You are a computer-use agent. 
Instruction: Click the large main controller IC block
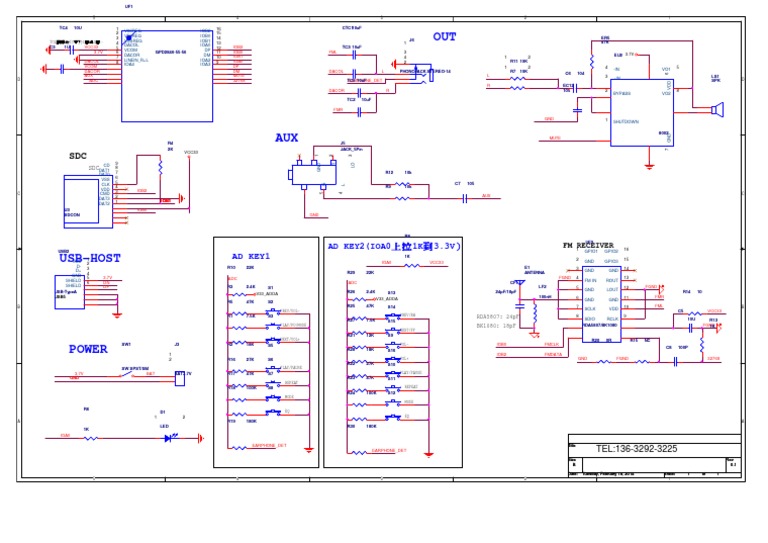[x=167, y=76]
